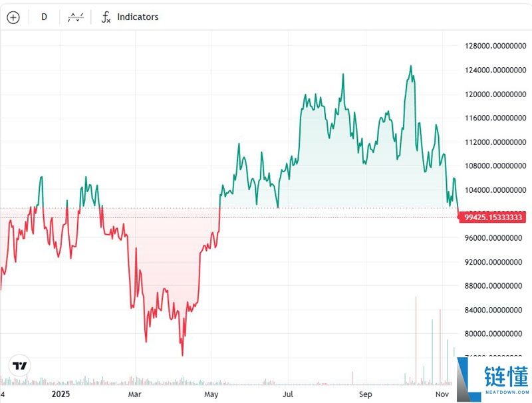Click the fx function symbol in toolbar
532x403 pixels.
pyautogui.click(x=104, y=17)
